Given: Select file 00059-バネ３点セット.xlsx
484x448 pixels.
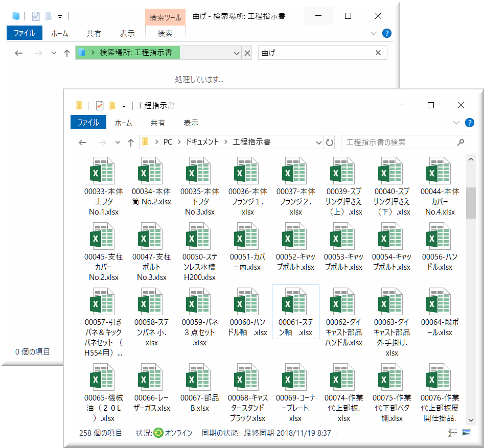Looking at the screenshot, I should [x=200, y=317].
